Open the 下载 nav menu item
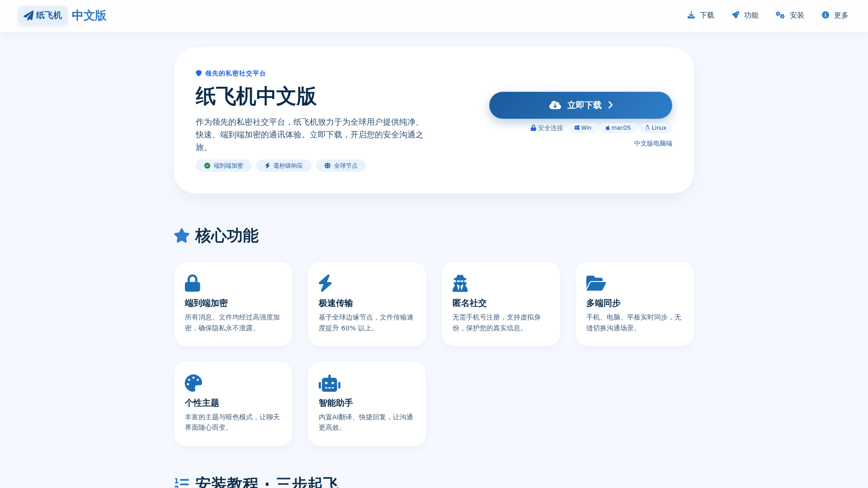Image resolution: width=868 pixels, height=488 pixels. click(701, 15)
